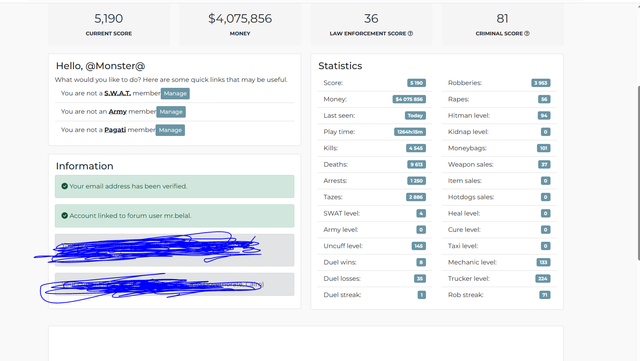Click the Current Score card showing 5,190
Image resolution: width=640 pixels, height=361 pixels.
pos(109,24)
